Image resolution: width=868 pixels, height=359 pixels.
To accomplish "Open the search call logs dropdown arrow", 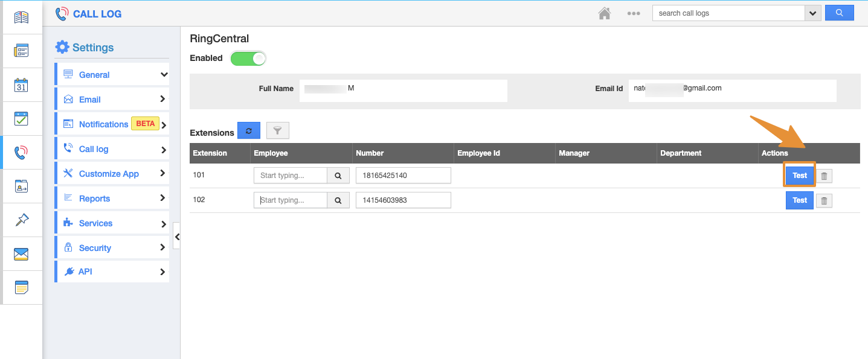I will [x=812, y=13].
